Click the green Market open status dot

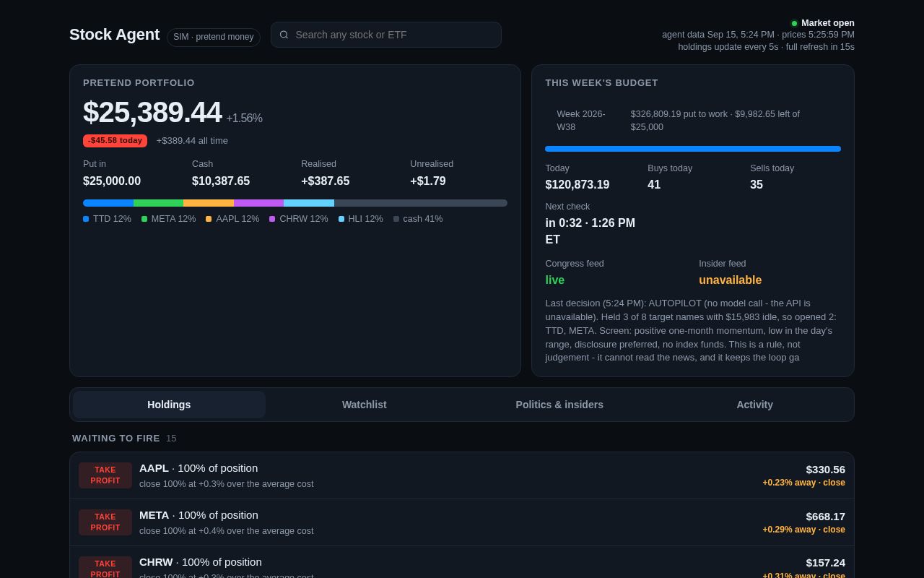(794, 23)
